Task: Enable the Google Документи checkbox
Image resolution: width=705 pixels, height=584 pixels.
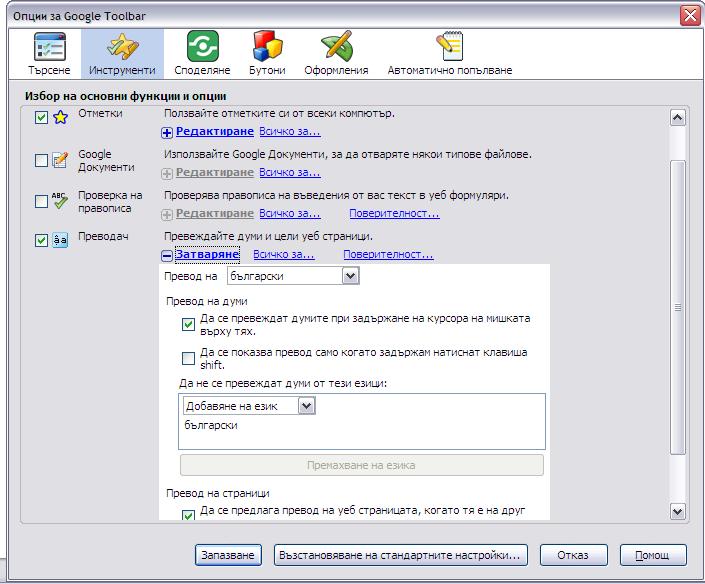Action: (41, 160)
